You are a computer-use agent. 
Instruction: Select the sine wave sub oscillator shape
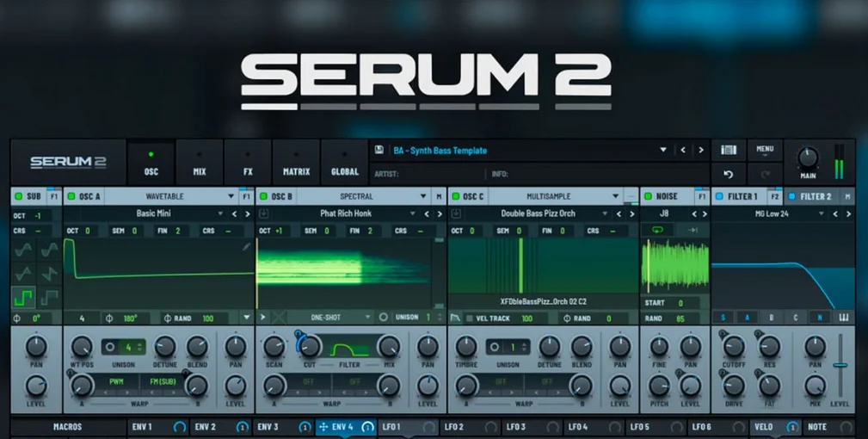pos(23,250)
